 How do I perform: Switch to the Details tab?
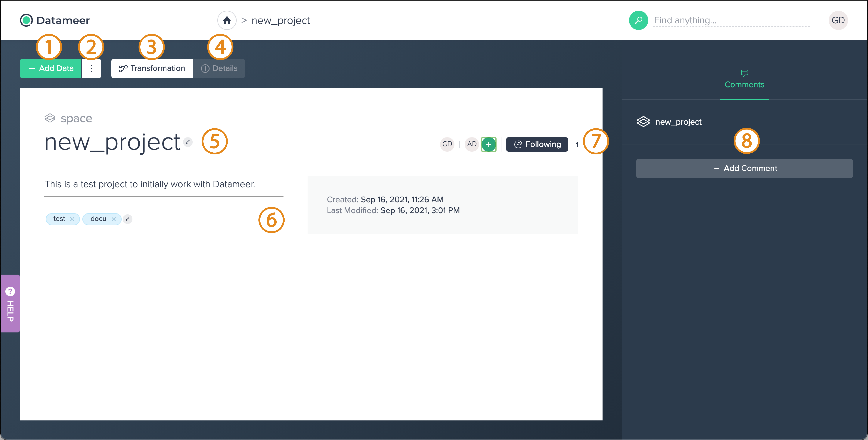(x=219, y=68)
